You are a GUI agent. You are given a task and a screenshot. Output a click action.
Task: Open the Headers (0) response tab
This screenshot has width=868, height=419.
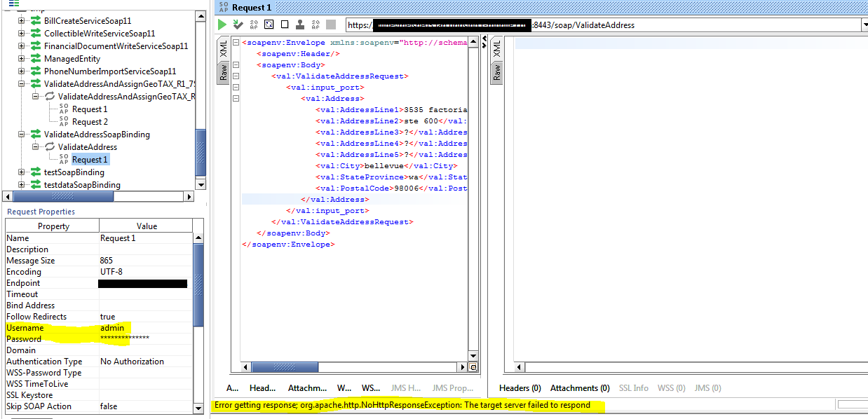tap(520, 387)
